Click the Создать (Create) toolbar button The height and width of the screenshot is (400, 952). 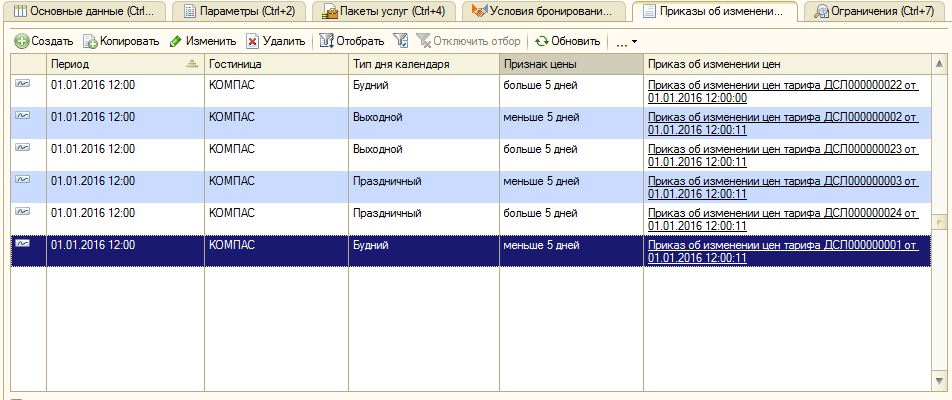(x=44, y=41)
